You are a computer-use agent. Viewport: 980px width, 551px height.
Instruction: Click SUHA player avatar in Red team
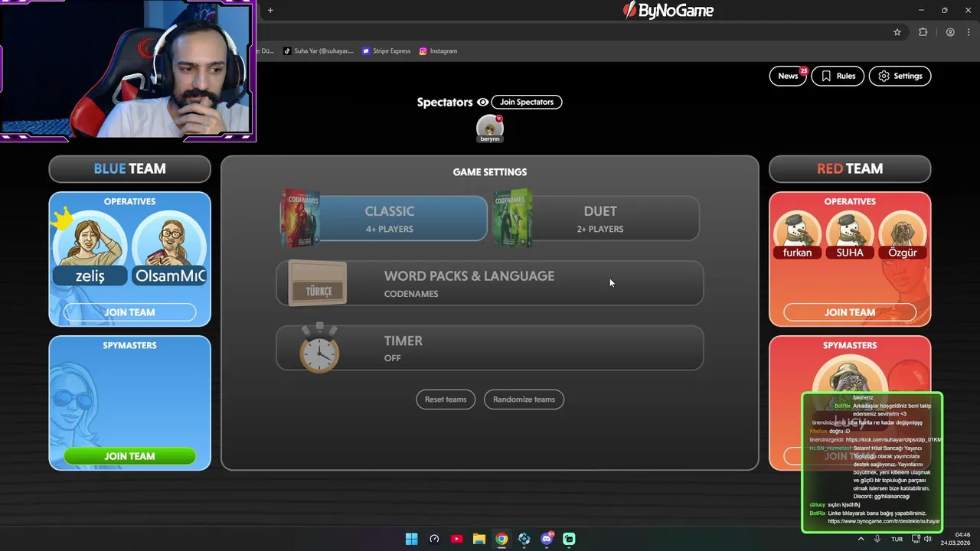coord(850,235)
